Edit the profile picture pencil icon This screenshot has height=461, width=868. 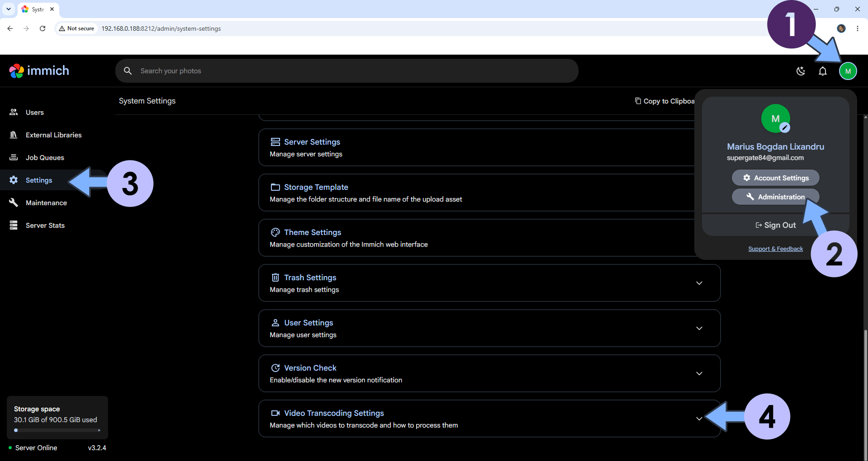[x=785, y=128]
